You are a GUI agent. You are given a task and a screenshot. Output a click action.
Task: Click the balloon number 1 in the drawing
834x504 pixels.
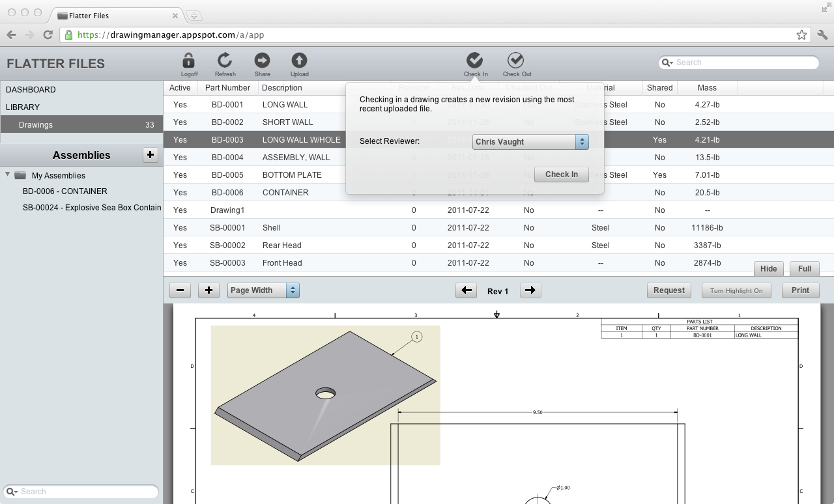[417, 337]
